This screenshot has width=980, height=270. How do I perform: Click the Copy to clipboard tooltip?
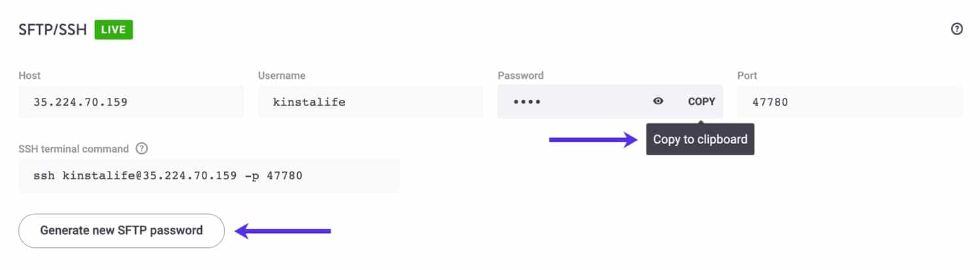pos(700,140)
